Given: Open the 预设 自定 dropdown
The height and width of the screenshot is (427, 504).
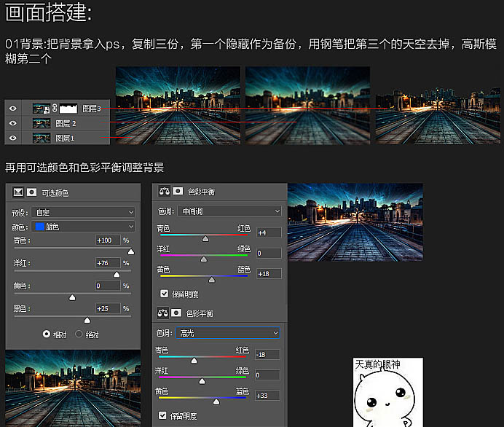Looking at the screenshot, I should [x=83, y=212].
